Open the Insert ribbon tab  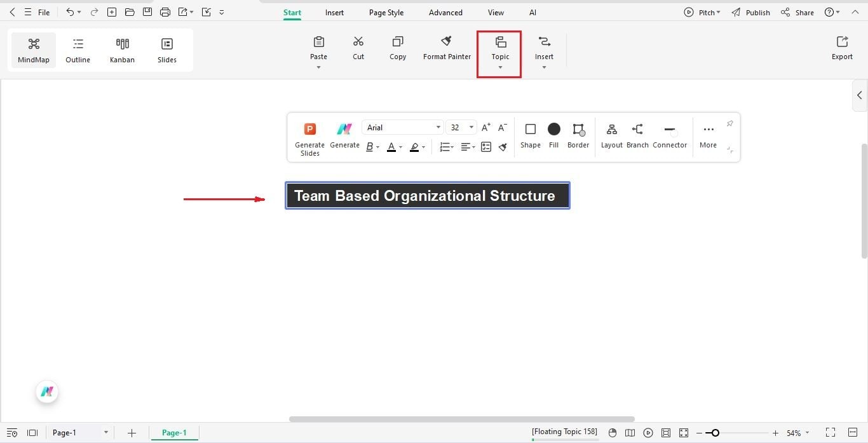click(334, 12)
